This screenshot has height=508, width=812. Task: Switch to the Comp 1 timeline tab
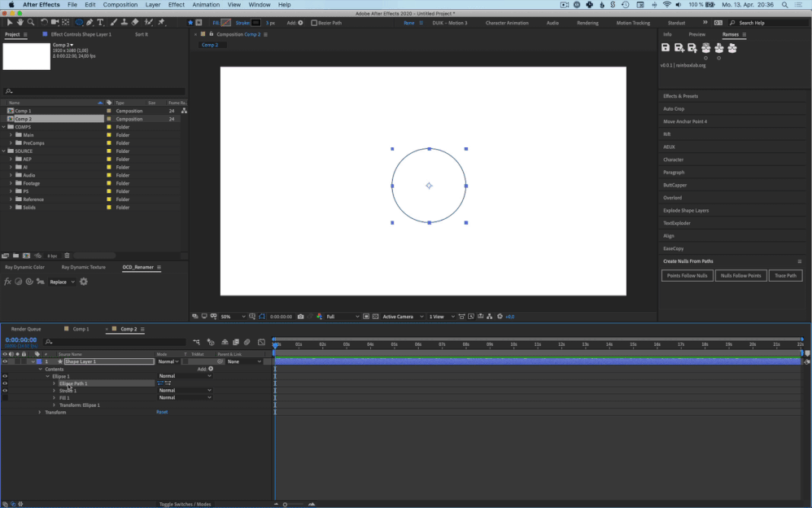(81, 329)
